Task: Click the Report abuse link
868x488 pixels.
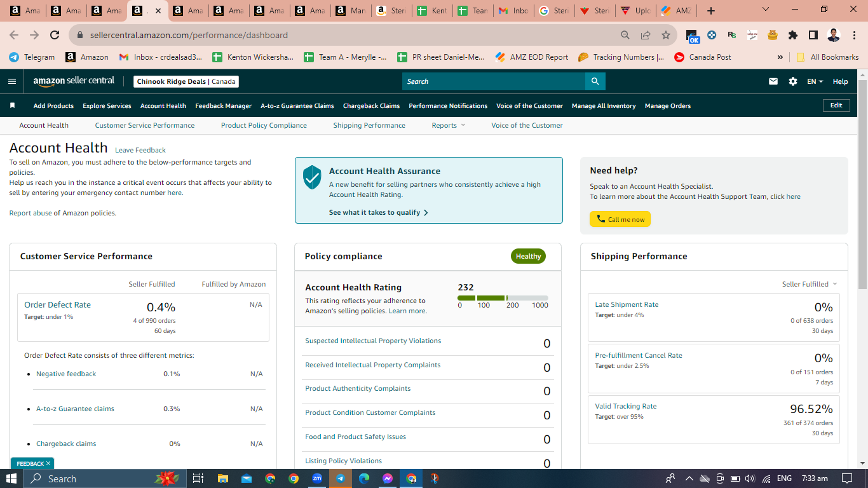Action: coord(31,213)
